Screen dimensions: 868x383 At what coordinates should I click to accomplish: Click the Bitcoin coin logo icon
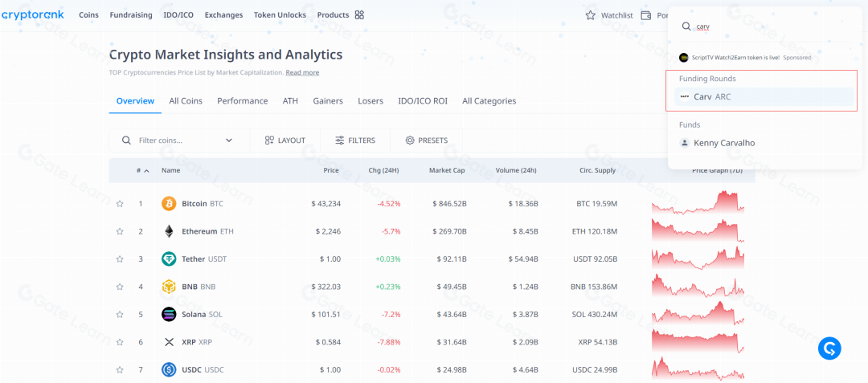[x=169, y=204]
